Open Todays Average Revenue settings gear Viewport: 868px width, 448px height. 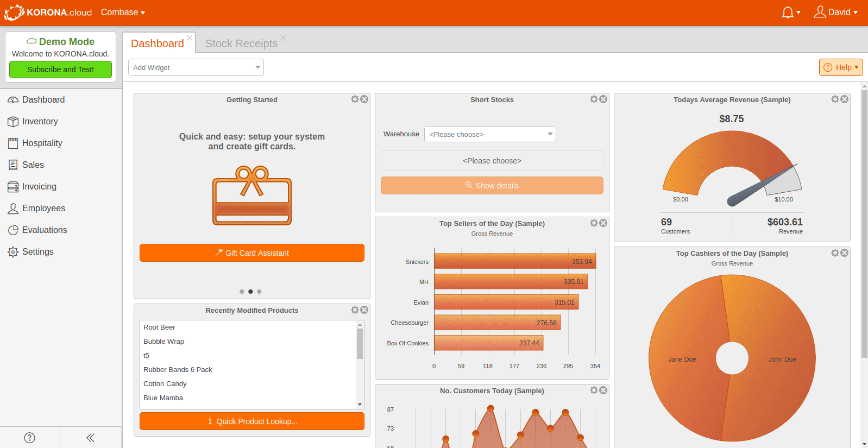(x=835, y=99)
